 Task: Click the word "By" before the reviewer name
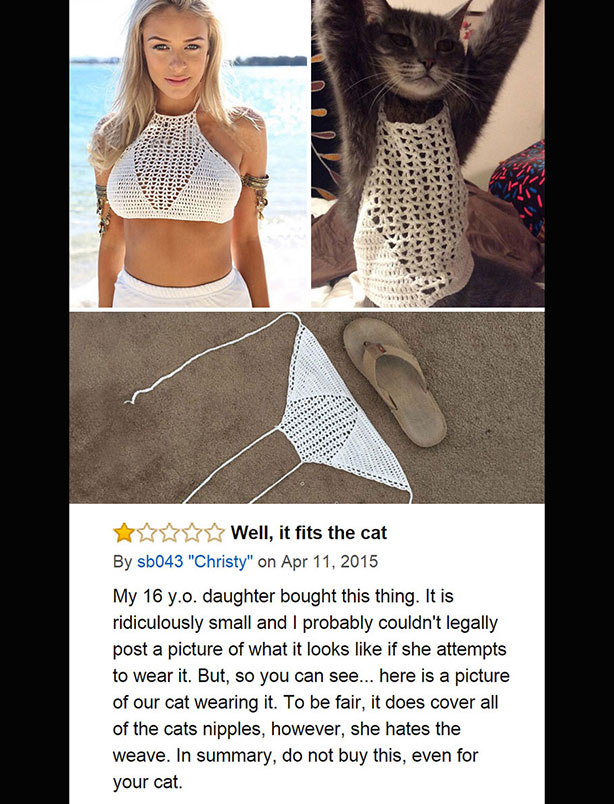(x=122, y=561)
